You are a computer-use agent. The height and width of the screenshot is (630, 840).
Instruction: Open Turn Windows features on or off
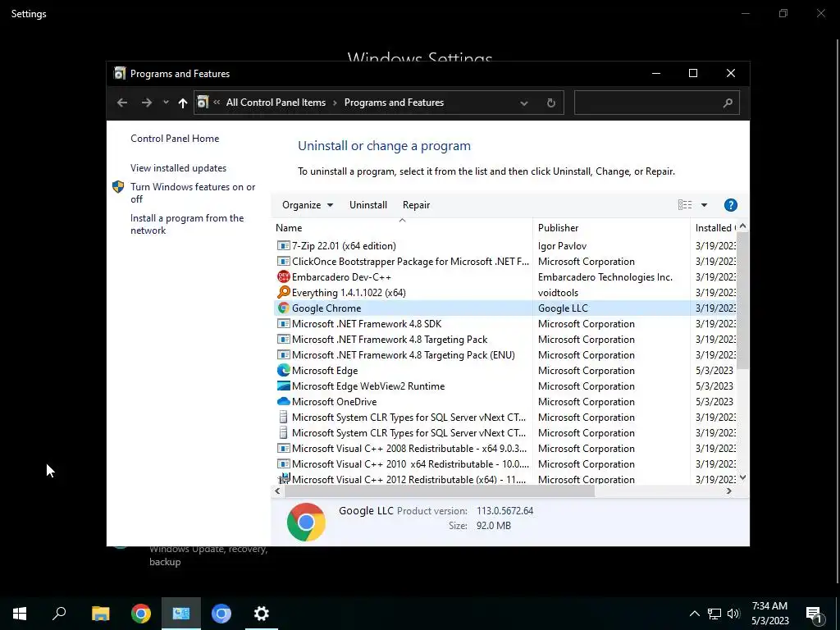point(193,193)
